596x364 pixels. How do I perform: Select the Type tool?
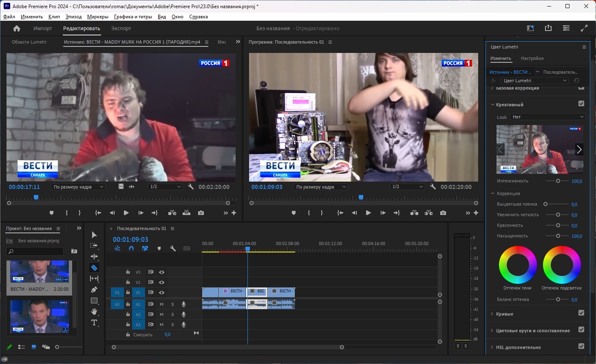point(94,322)
